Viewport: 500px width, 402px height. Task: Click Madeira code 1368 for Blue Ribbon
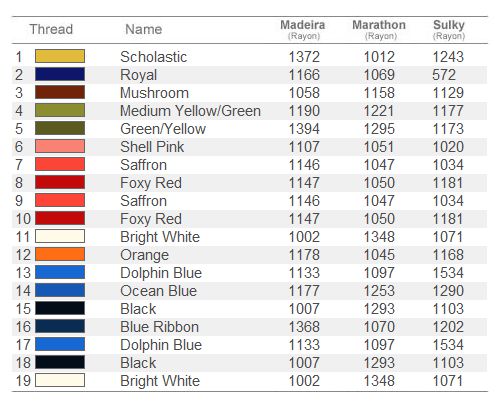304,327
